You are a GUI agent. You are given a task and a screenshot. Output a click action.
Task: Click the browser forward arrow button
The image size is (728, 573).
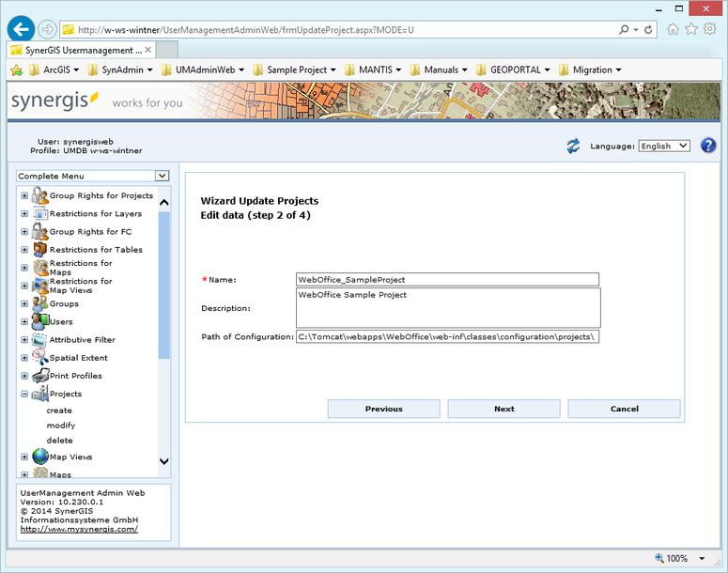[47, 30]
